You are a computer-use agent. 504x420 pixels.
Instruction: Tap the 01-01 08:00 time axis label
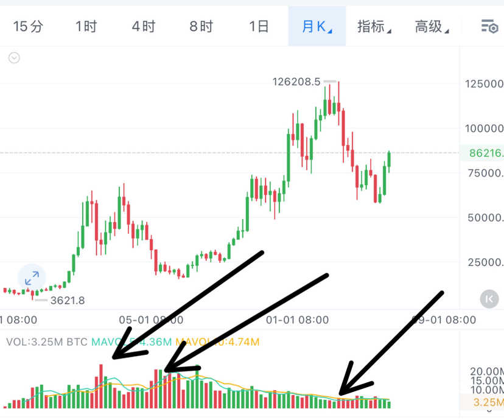297,320
